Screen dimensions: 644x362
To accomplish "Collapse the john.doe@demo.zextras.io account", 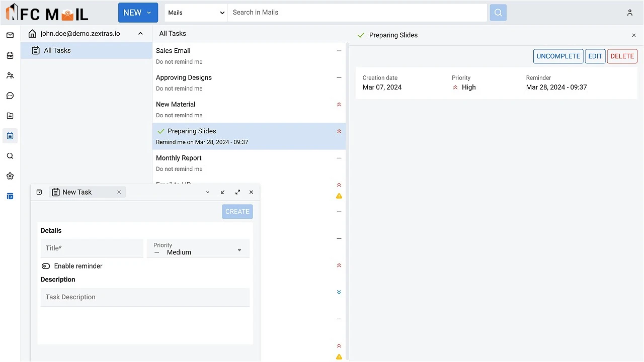I will coord(140,34).
